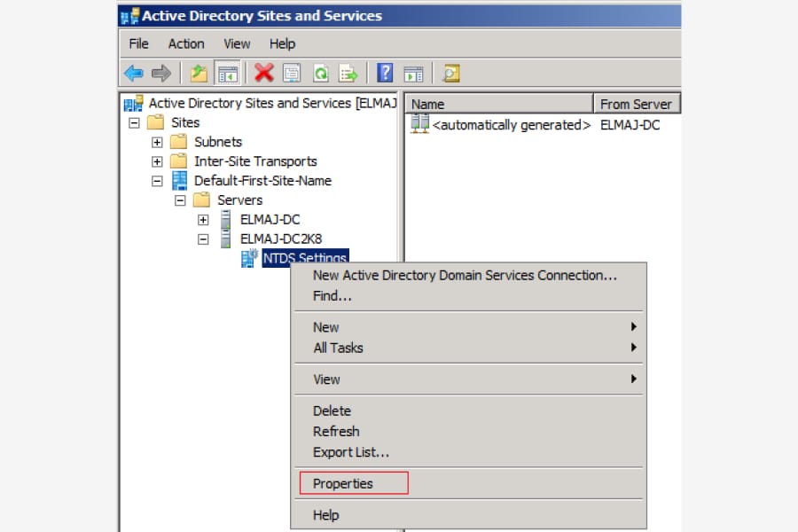
Task: Expand the Inter-Site Transports node
Action: coord(157,161)
